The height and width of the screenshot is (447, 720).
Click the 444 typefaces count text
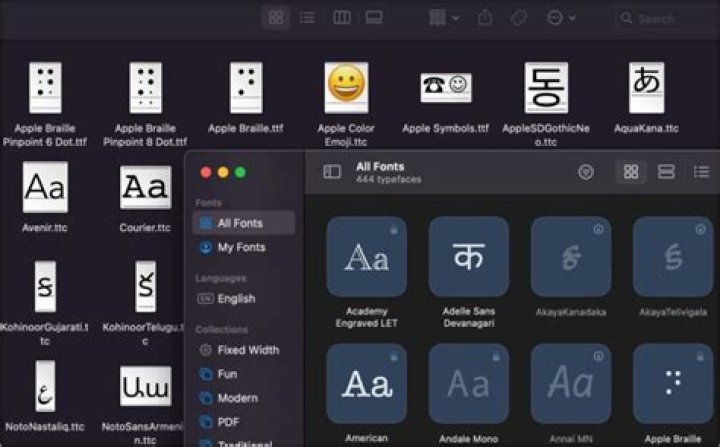388,180
